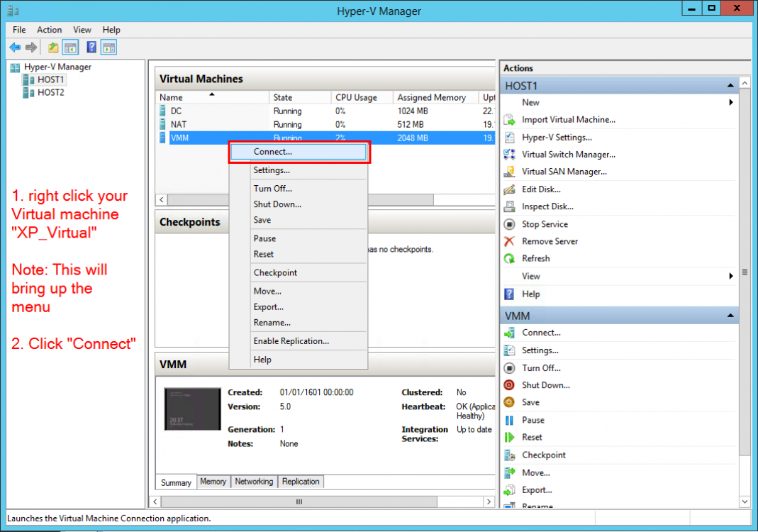The image size is (758, 532).
Task: Collapse the VMM actions section
Action: 731,315
